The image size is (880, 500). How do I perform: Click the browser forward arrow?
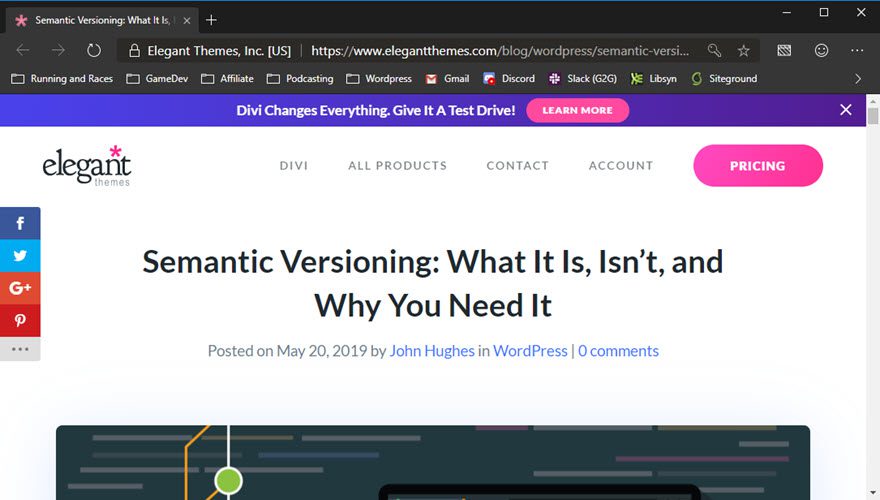(x=58, y=51)
